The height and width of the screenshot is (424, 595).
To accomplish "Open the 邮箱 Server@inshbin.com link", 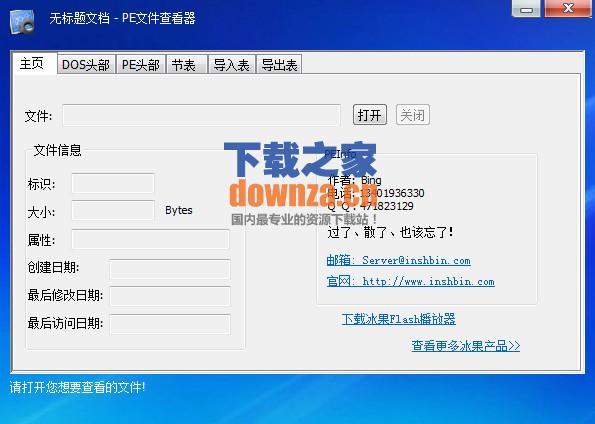I will pyautogui.click(x=398, y=260).
